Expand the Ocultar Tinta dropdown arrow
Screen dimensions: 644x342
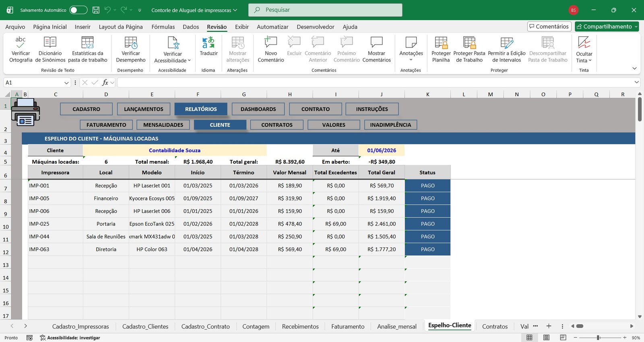point(590,61)
